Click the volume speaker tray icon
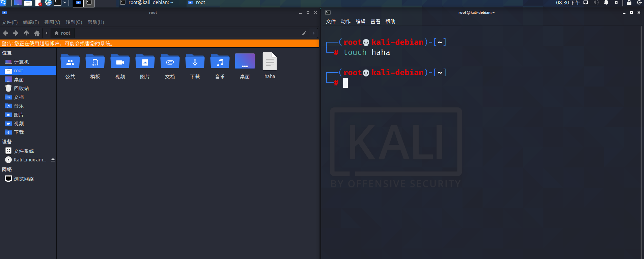This screenshot has width=644, height=259. coord(596,3)
